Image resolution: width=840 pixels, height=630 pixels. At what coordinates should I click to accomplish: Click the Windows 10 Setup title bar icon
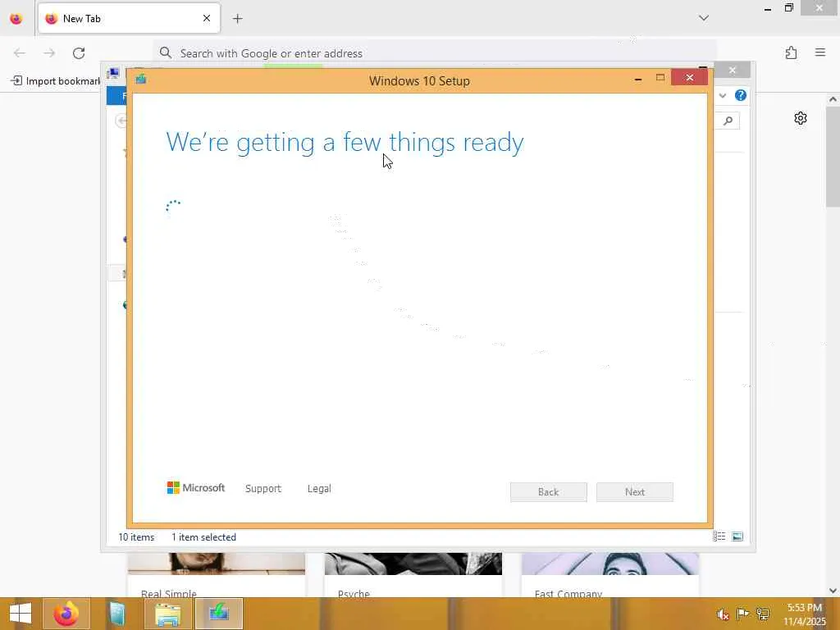pyautogui.click(x=141, y=80)
